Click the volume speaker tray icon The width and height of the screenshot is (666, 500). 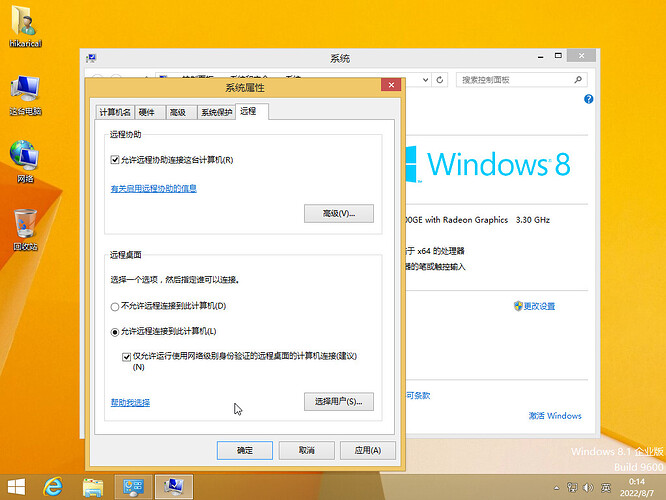pyautogui.click(x=588, y=488)
